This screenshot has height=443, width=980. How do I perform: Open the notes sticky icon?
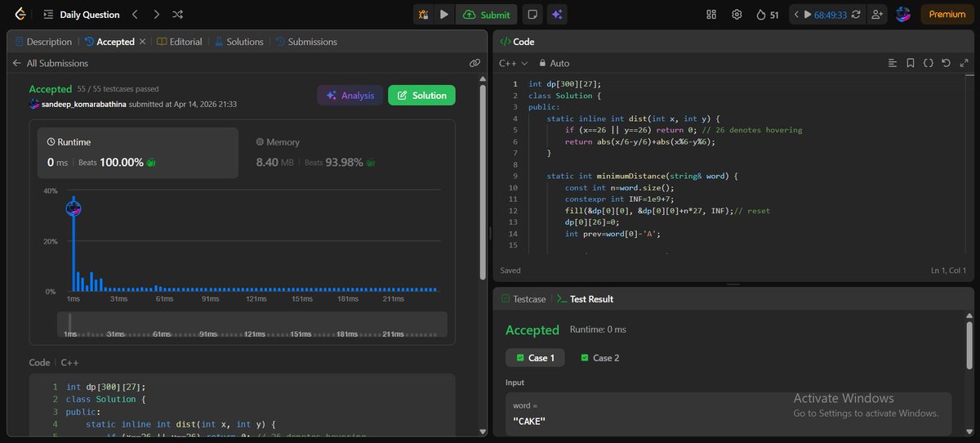coord(532,15)
